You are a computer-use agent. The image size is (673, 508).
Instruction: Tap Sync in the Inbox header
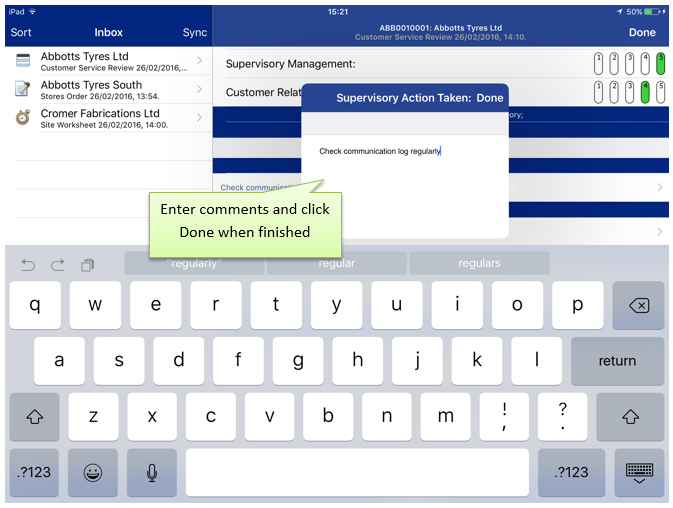tap(195, 33)
